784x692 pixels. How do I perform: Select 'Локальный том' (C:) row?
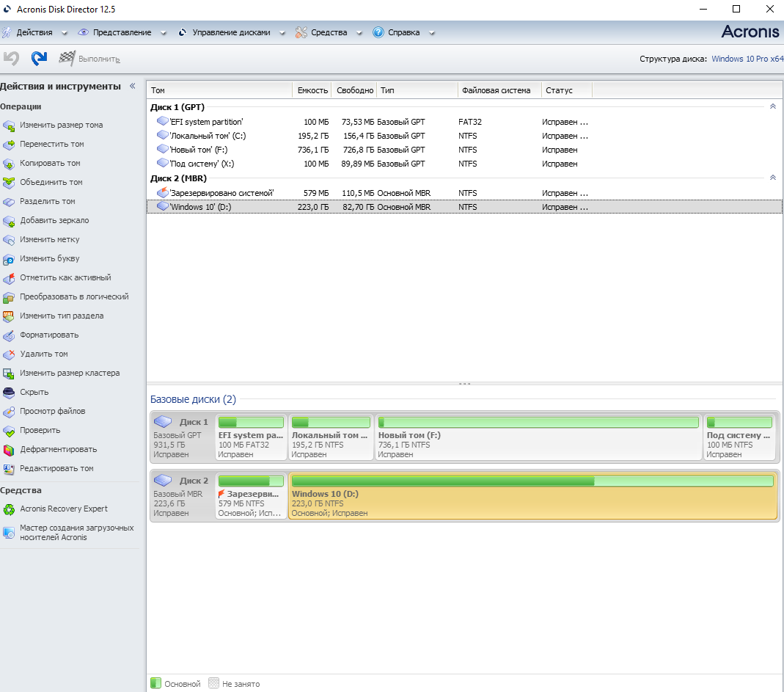point(464,136)
